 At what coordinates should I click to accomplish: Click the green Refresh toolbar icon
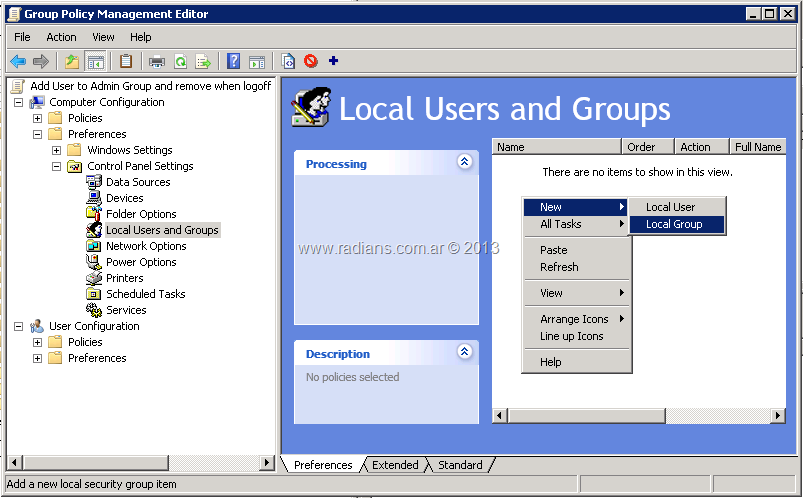(x=180, y=62)
